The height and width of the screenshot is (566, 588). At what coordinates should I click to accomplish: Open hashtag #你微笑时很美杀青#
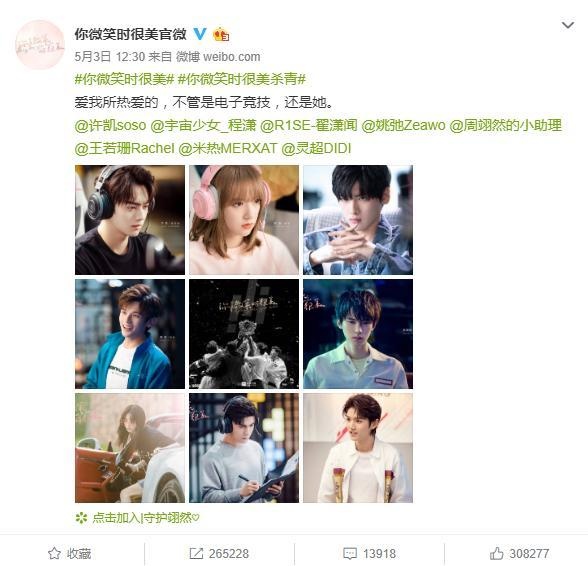(x=242, y=79)
